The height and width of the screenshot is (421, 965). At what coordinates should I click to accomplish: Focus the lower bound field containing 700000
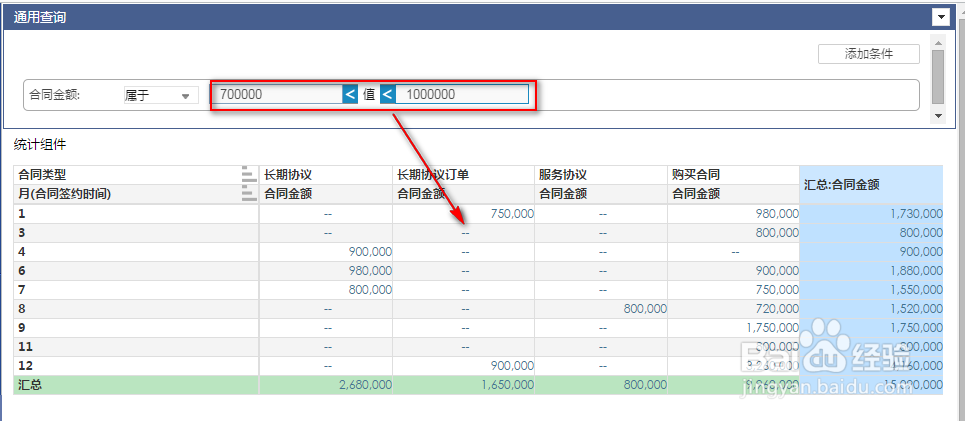[278, 94]
